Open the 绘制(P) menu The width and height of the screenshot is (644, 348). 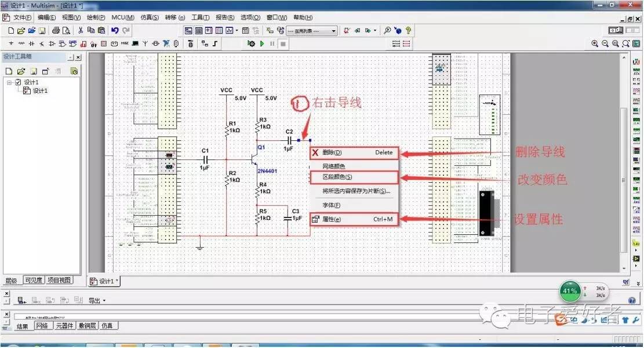(x=96, y=17)
